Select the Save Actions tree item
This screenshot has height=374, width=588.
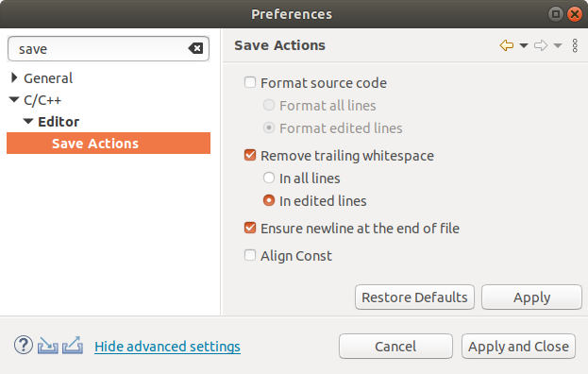point(109,144)
